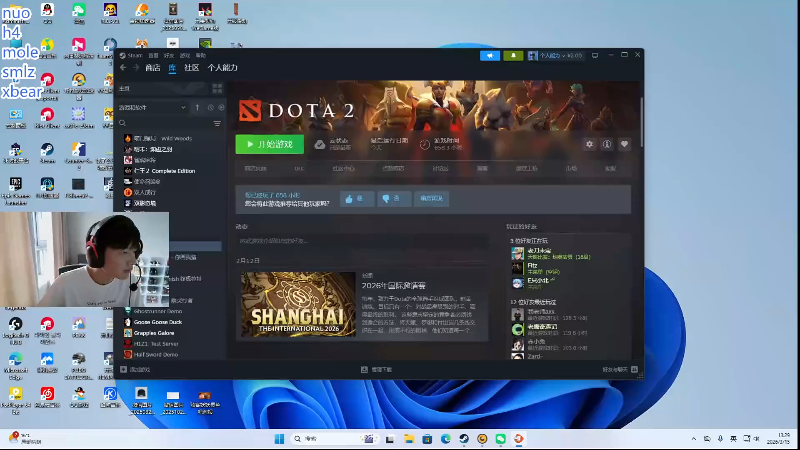The height and width of the screenshot is (450, 800).
Task: Click the library search magnifier icon
Action: coord(122,123)
